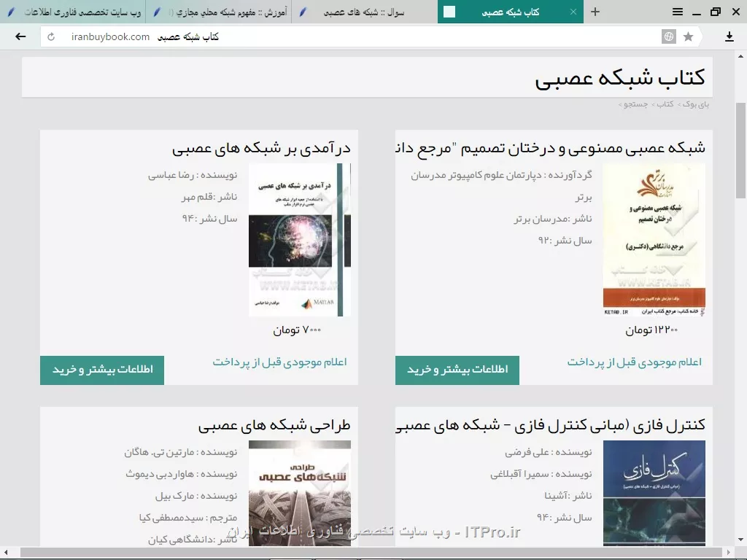
Task: Open the title 'کنترل فازی (مبانی کنترل فازی'
Action: (551, 425)
